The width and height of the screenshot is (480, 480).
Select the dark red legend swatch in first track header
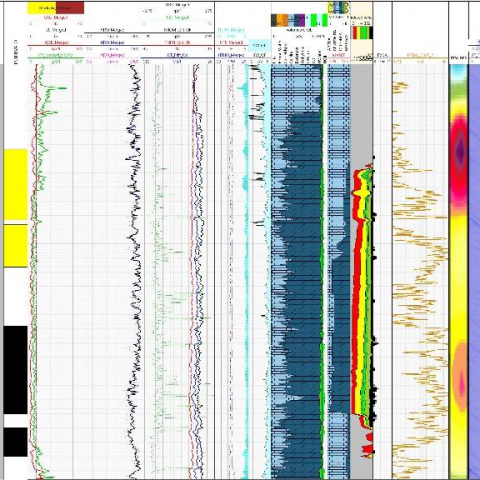tap(70, 8)
